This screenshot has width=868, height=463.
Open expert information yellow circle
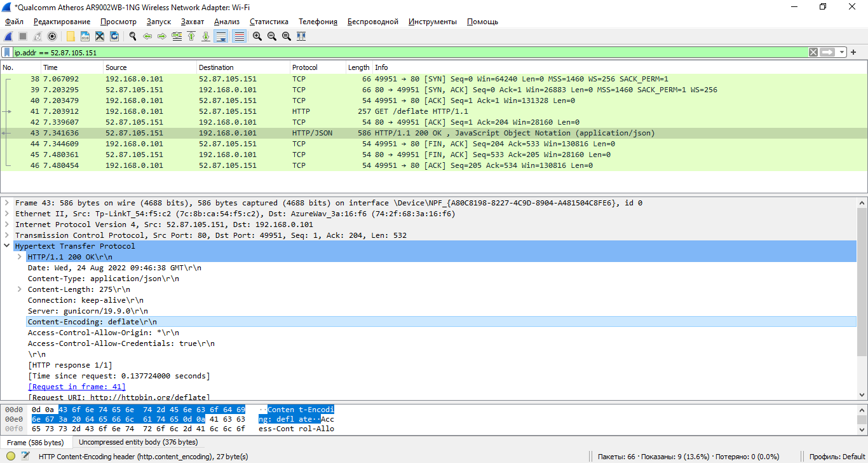[10, 456]
